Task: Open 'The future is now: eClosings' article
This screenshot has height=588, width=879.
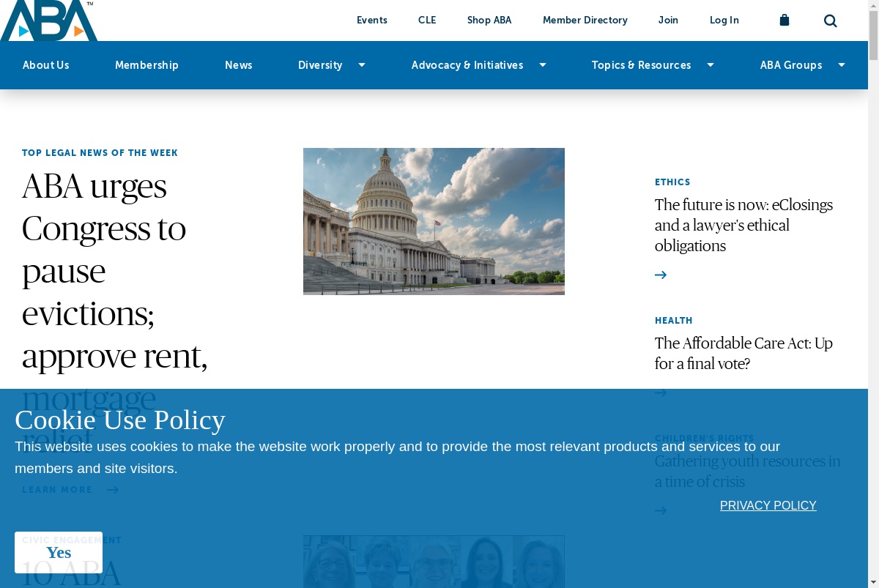Action: click(744, 226)
